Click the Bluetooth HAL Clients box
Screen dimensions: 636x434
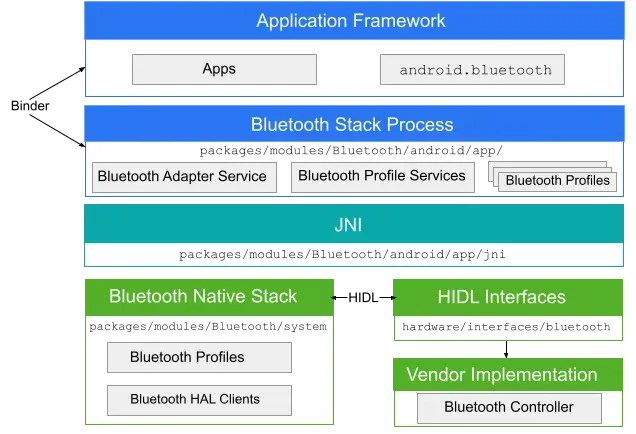tap(199, 400)
